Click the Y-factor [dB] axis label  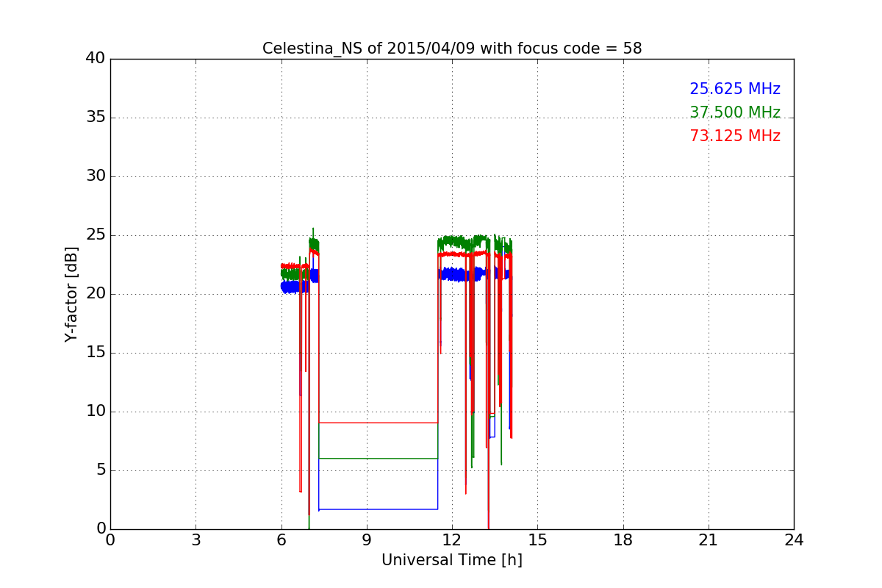tap(71, 294)
